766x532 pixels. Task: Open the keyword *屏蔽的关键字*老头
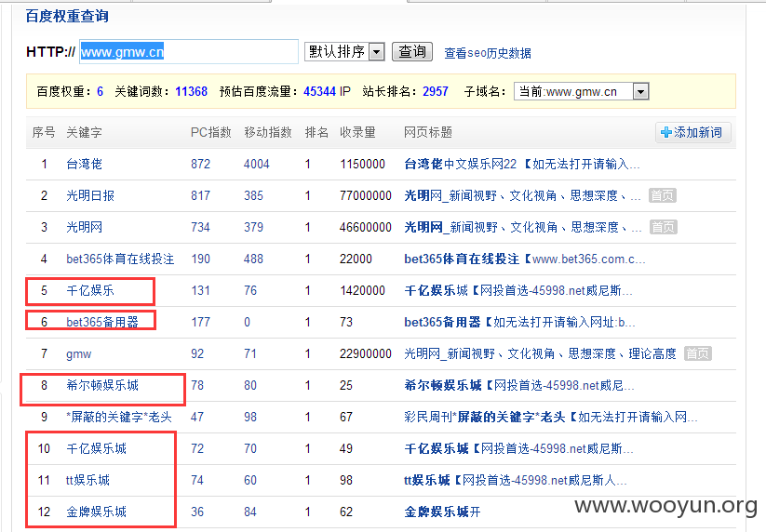pos(119,417)
